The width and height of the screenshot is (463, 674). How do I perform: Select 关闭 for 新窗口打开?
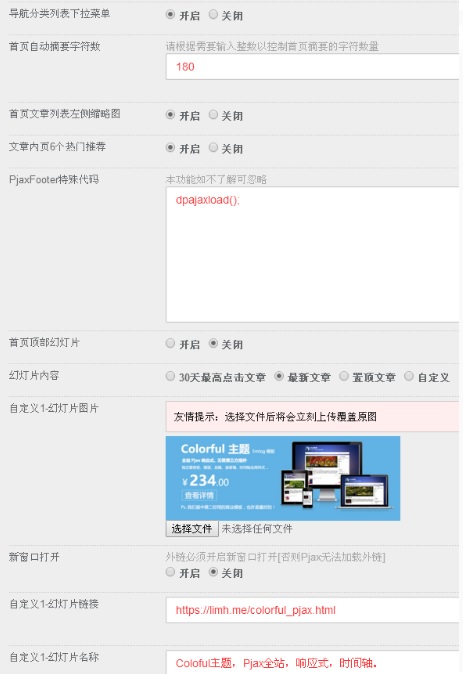click(x=213, y=572)
